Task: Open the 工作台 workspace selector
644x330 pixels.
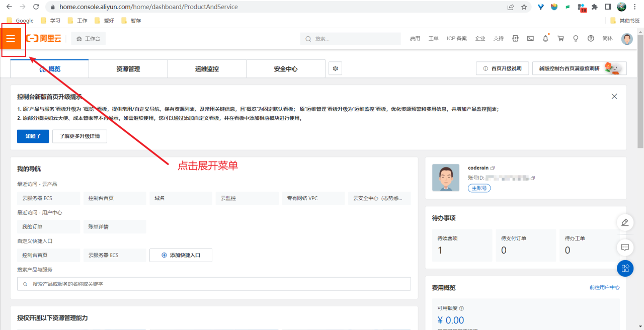Action: coord(88,38)
